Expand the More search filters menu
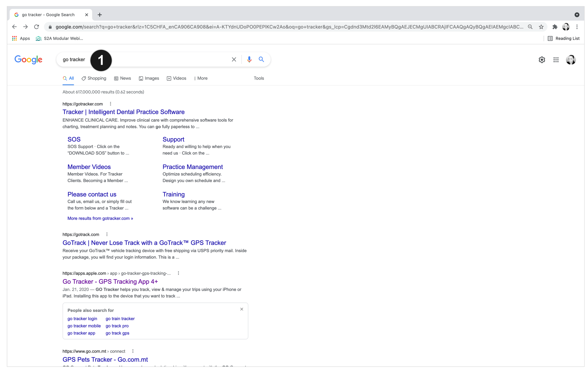The width and height of the screenshot is (588, 373). click(201, 78)
